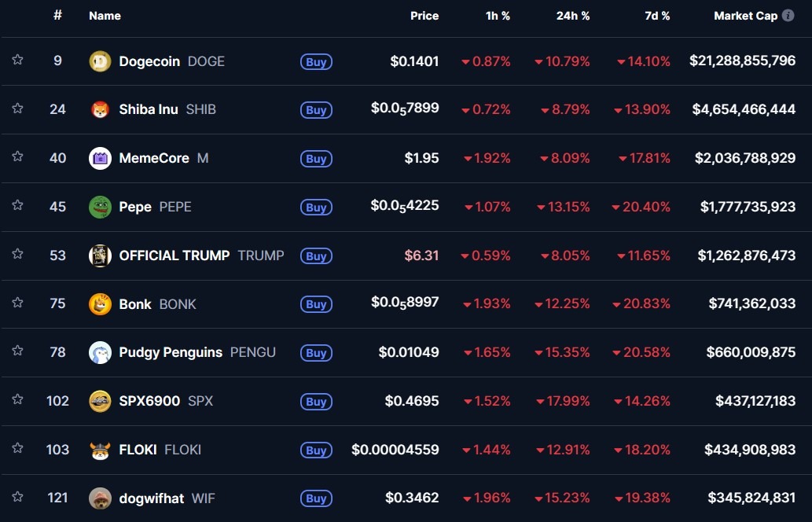The width and height of the screenshot is (812, 522).
Task: Toggle the watchlist star for SPX6900
Action: coord(17,401)
